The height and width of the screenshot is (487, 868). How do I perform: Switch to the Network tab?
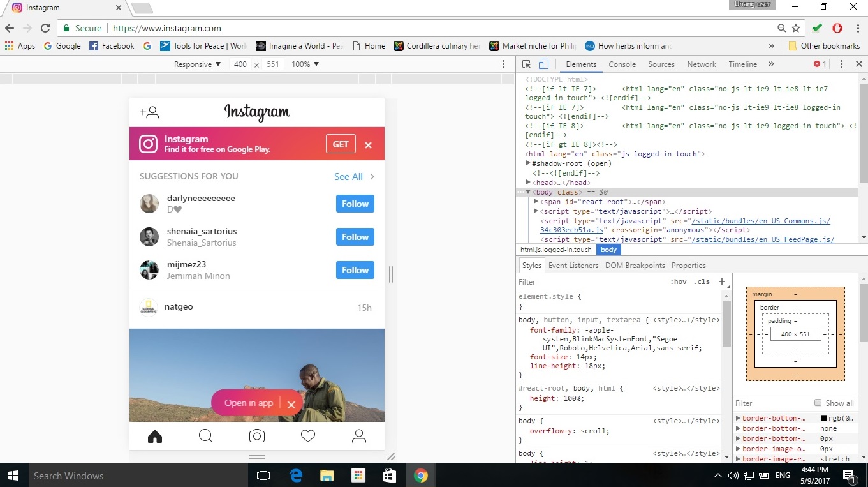tap(702, 64)
